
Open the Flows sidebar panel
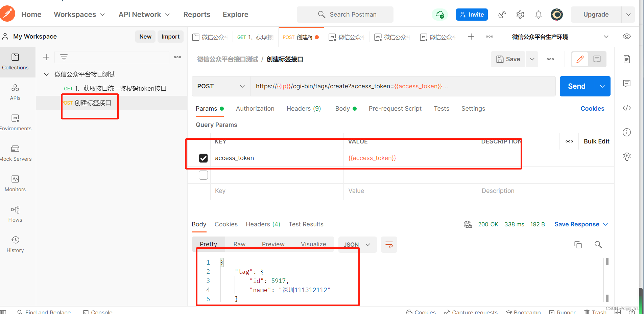pyautogui.click(x=15, y=214)
